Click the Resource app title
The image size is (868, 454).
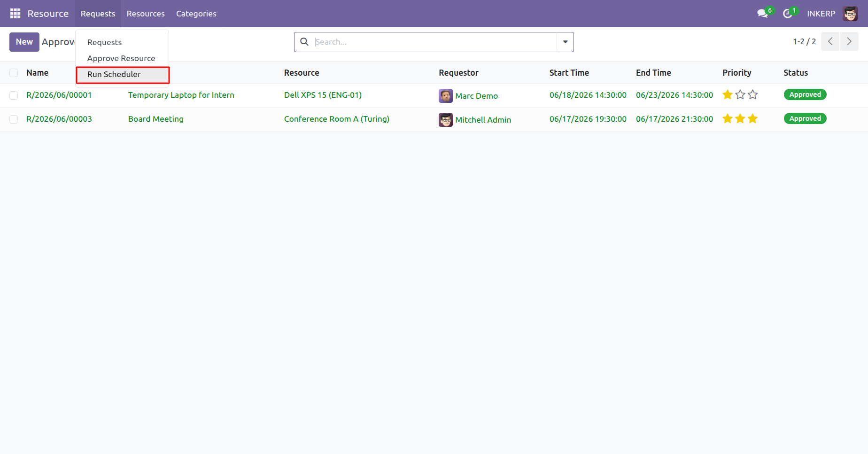click(48, 14)
